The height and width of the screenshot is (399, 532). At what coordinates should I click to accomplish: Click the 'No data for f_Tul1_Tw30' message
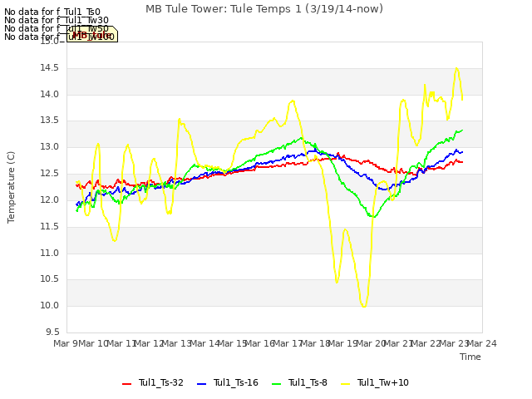[x=57, y=20]
